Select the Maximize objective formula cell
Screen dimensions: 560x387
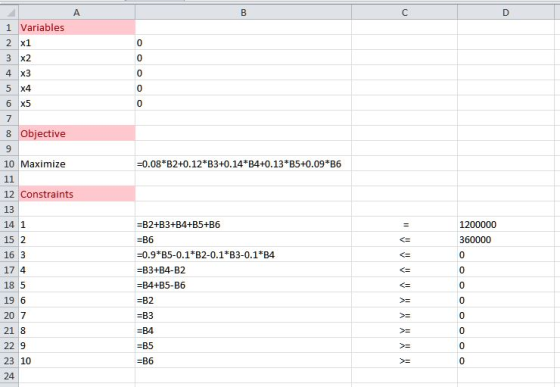(243, 164)
